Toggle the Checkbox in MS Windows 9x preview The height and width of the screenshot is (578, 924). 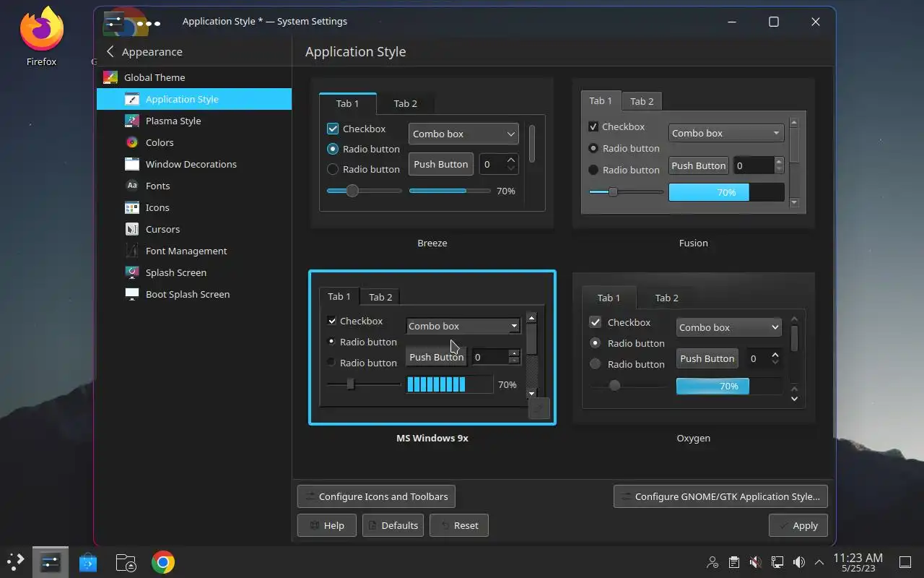tap(332, 321)
